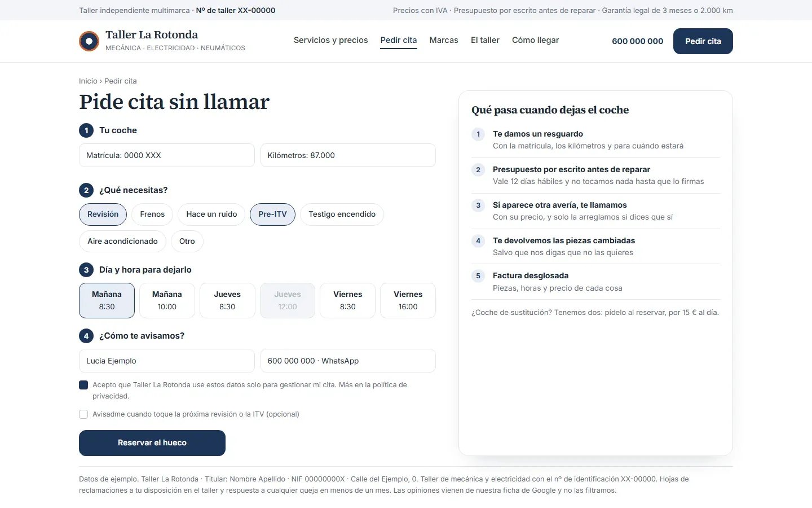Select the Viernes 16:00 time slot
The height and width of the screenshot is (508, 812).
pos(408,300)
